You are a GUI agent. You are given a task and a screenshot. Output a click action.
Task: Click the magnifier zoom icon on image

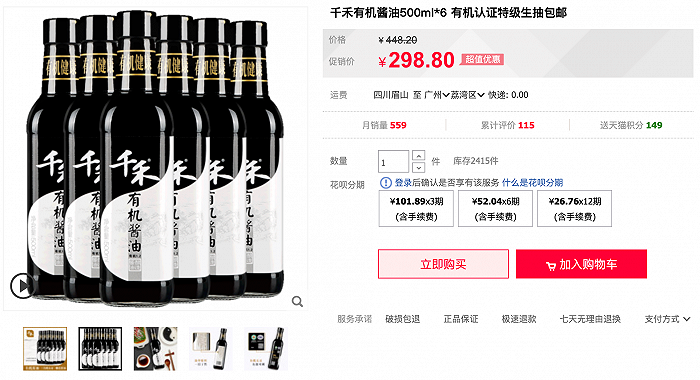[297, 302]
